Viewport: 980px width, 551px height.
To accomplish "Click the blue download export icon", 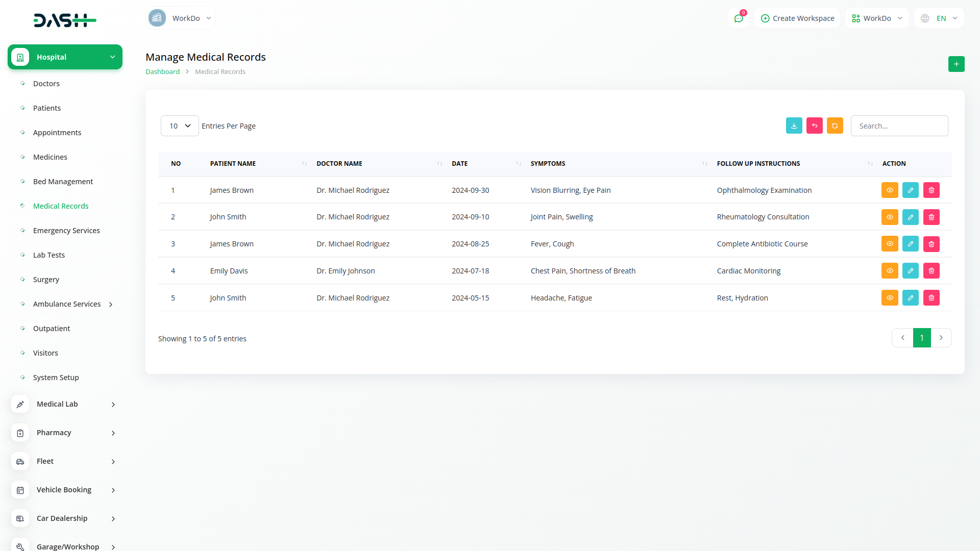I will [794, 126].
